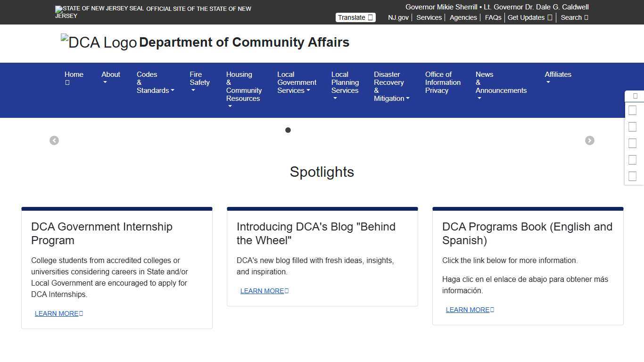Click the carousel previous arrow
644x362 pixels.
point(54,140)
